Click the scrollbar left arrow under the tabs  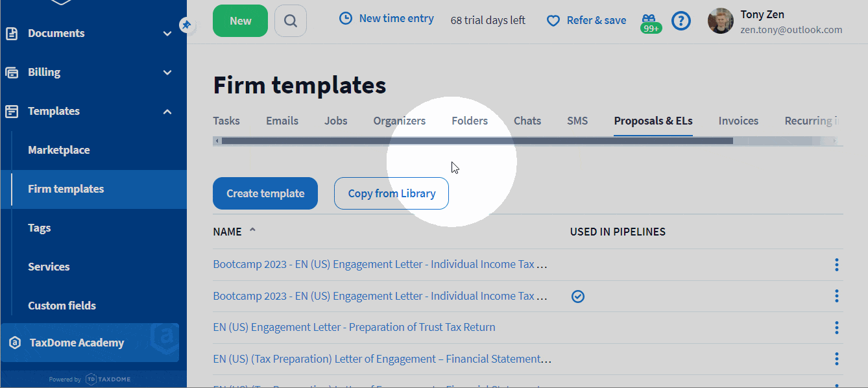click(217, 141)
